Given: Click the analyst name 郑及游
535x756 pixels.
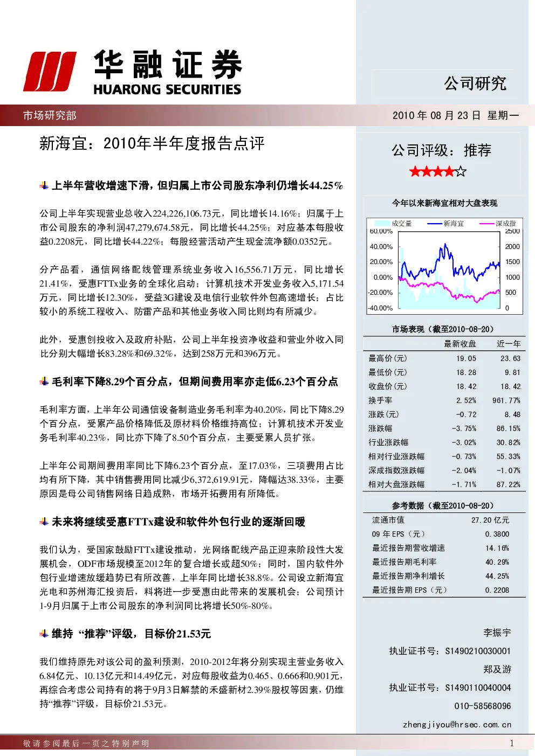Looking at the screenshot, I should 497,669.
